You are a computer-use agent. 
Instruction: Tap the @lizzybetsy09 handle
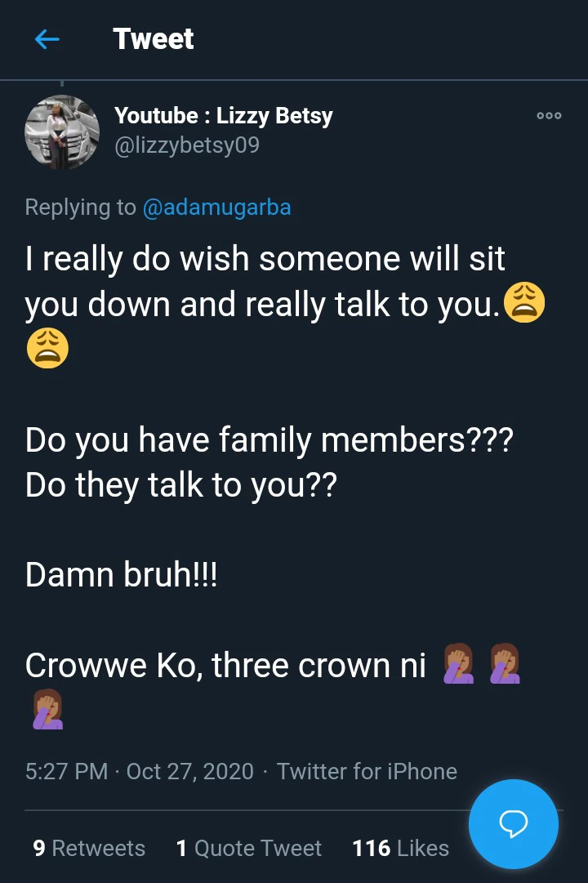(x=187, y=145)
